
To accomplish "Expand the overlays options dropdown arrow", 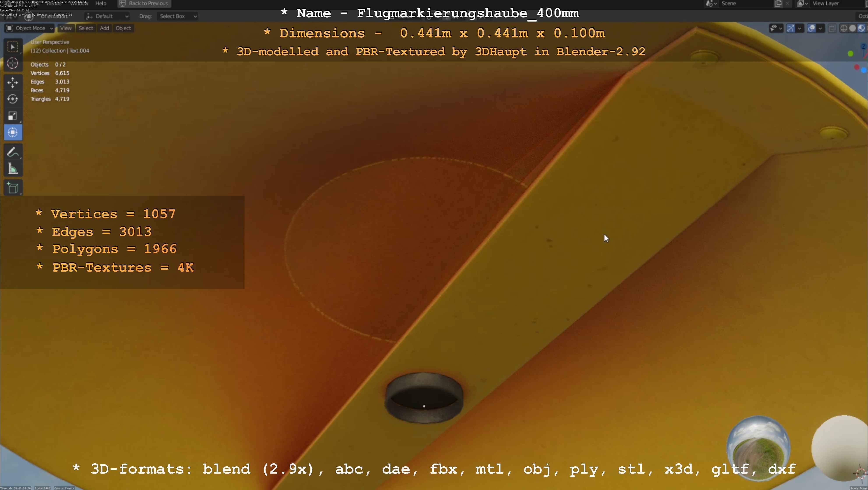I will [x=820, y=28].
